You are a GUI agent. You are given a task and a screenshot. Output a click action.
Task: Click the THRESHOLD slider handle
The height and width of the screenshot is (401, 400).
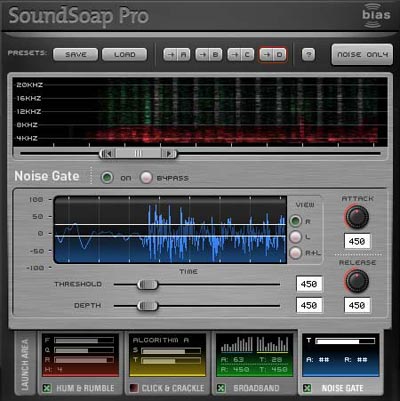click(x=147, y=284)
